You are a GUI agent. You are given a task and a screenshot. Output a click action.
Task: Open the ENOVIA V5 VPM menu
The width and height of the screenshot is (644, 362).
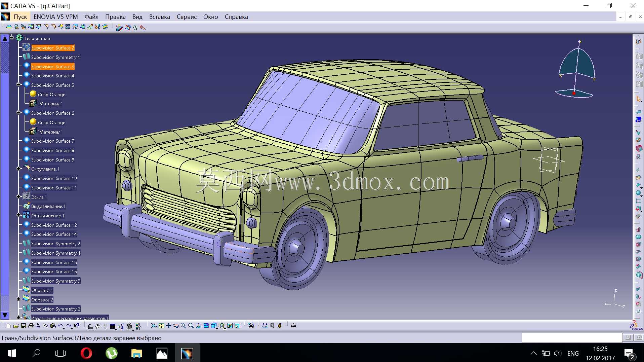(55, 17)
